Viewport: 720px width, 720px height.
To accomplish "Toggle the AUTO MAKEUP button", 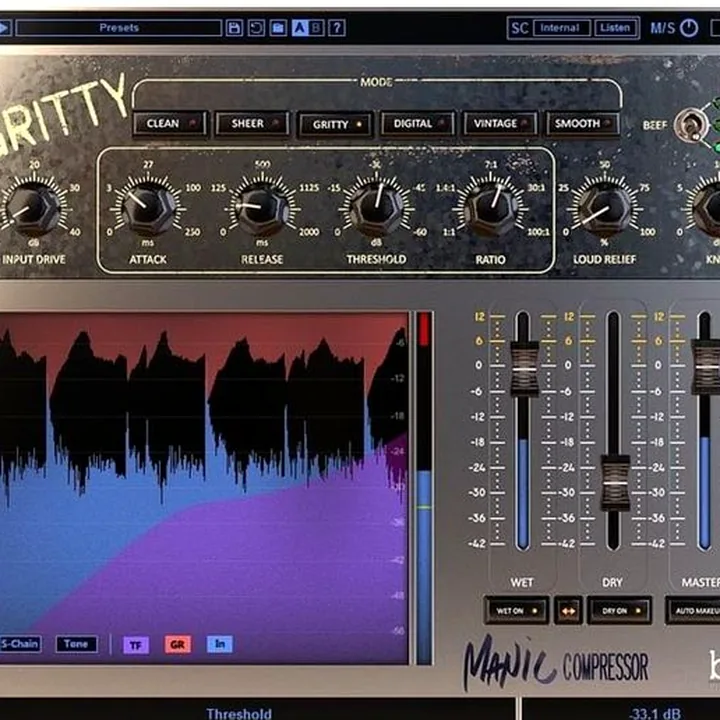I will click(693, 611).
